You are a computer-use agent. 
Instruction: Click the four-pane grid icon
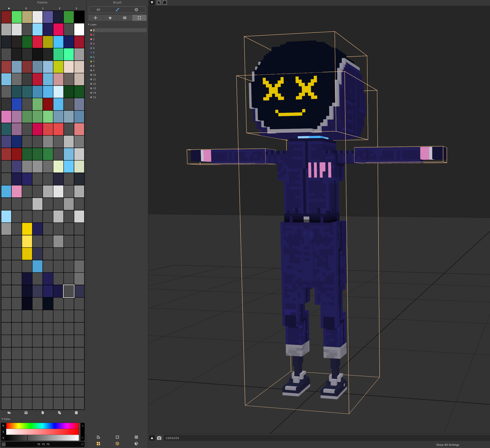(x=136, y=437)
